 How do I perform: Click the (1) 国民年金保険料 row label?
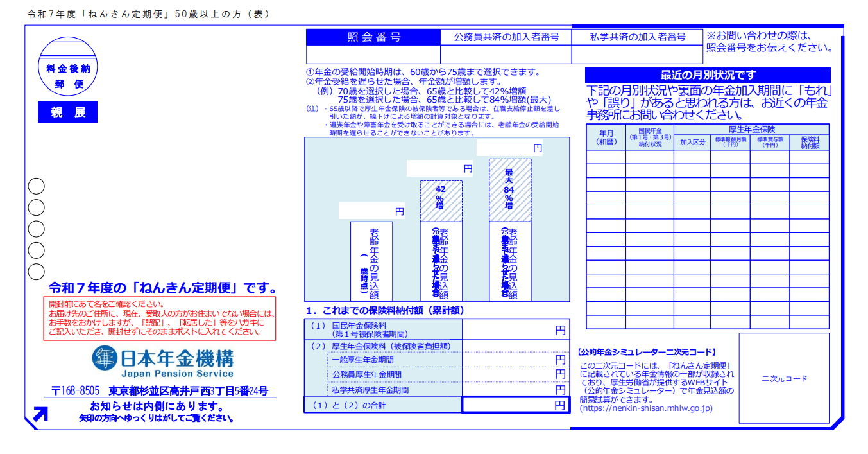[x=383, y=330]
